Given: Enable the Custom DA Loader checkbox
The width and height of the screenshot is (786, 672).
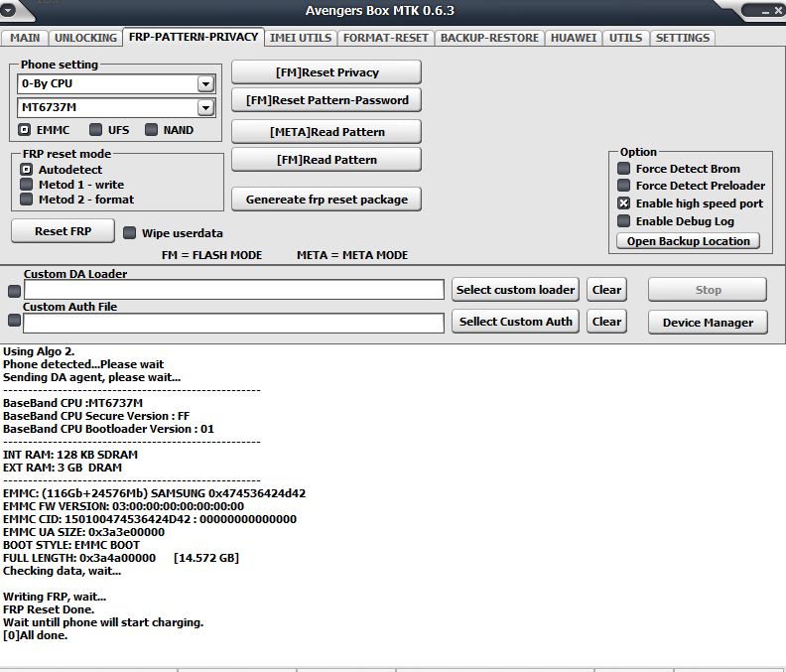Looking at the screenshot, I should click(x=15, y=291).
